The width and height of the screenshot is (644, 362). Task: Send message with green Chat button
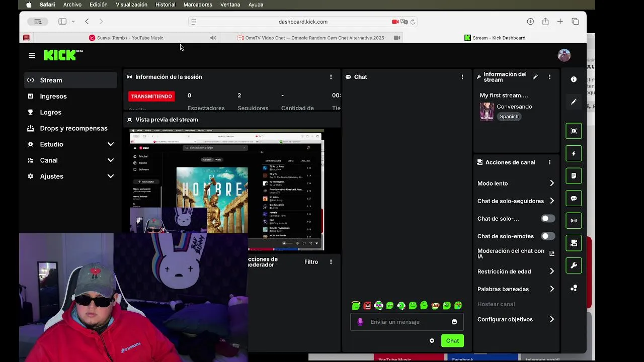point(452,341)
